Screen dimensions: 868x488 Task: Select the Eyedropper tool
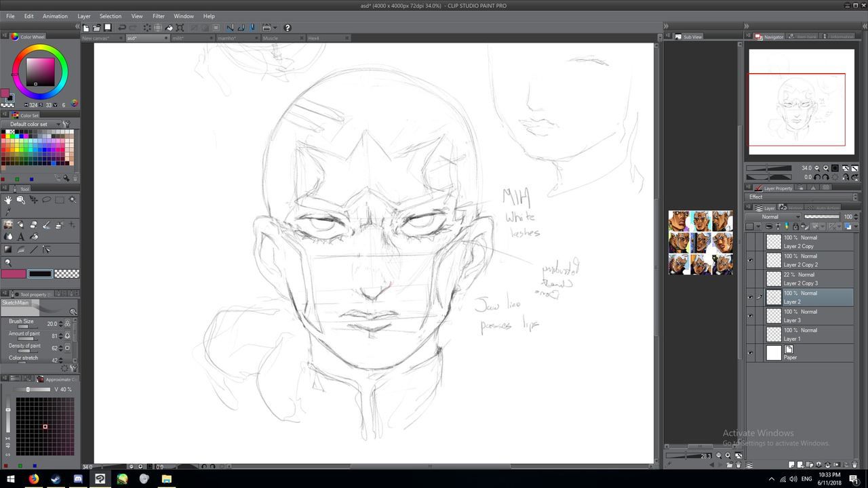point(8,212)
